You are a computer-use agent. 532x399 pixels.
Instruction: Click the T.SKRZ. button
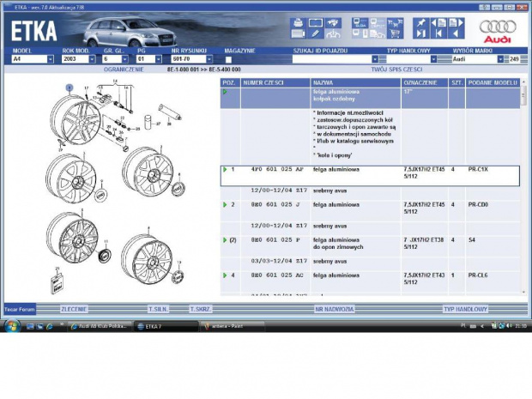(201, 310)
